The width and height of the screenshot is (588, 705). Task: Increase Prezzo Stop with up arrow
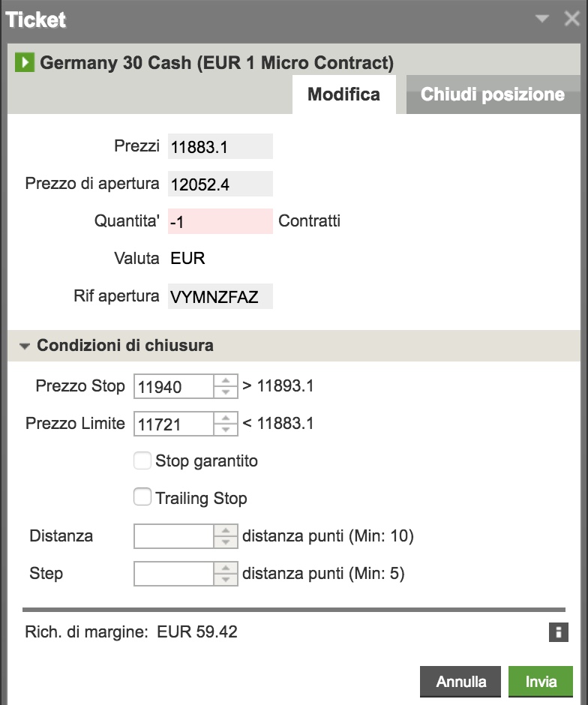click(x=225, y=381)
